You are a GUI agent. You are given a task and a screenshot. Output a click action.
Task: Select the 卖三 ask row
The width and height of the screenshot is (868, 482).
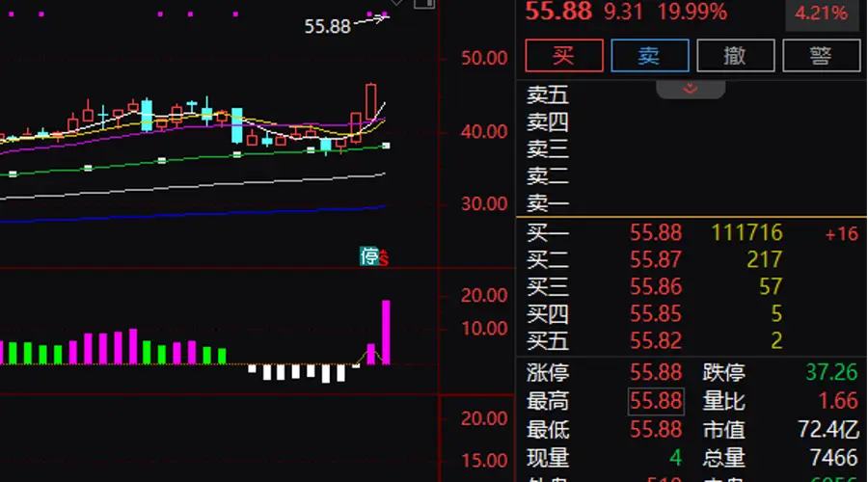pyautogui.click(x=691, y=149)
